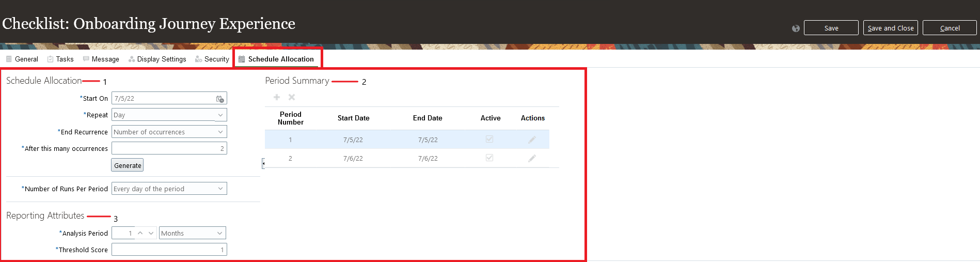This screenshot has width=980, height=262.
Task: Switch to the Tasks tab
Action: click(60, 59)
